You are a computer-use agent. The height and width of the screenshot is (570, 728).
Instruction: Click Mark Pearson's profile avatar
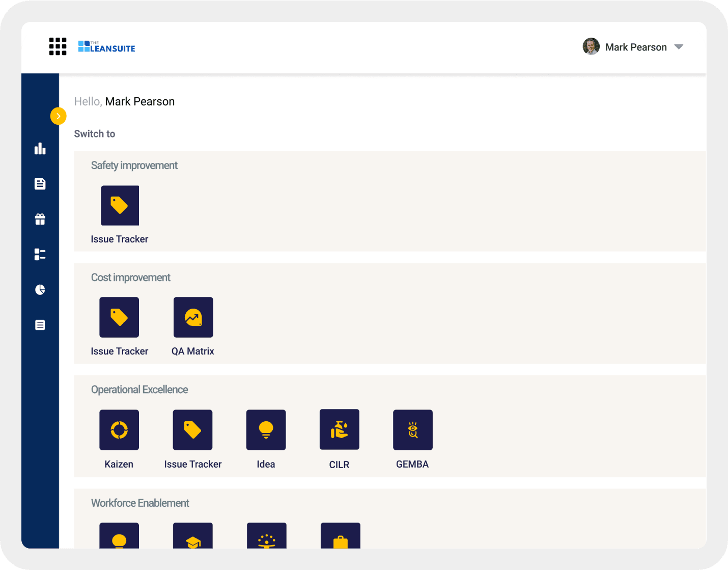[591, 47]
